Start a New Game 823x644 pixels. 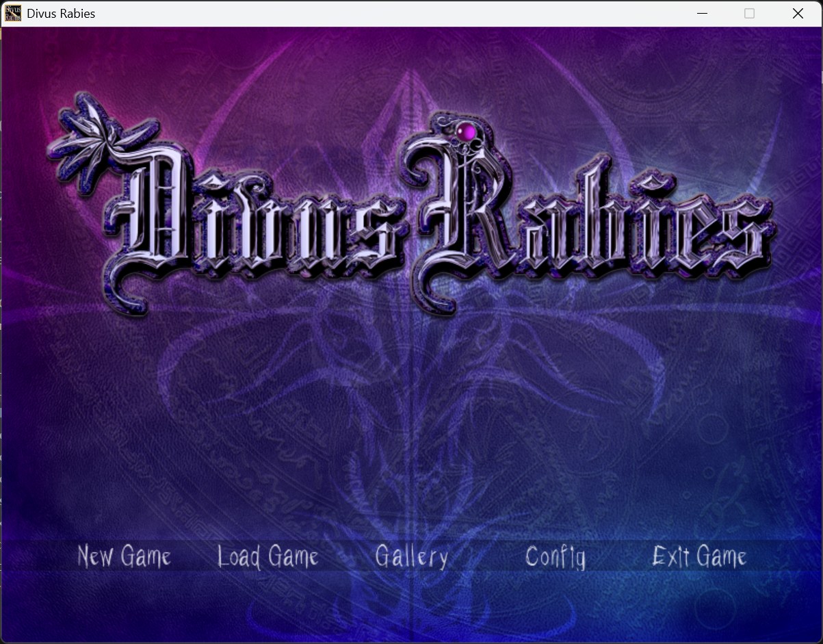tap(124, 556)
